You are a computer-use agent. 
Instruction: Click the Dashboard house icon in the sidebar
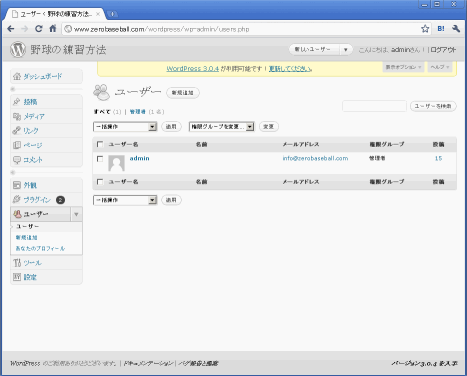[17, 76]
